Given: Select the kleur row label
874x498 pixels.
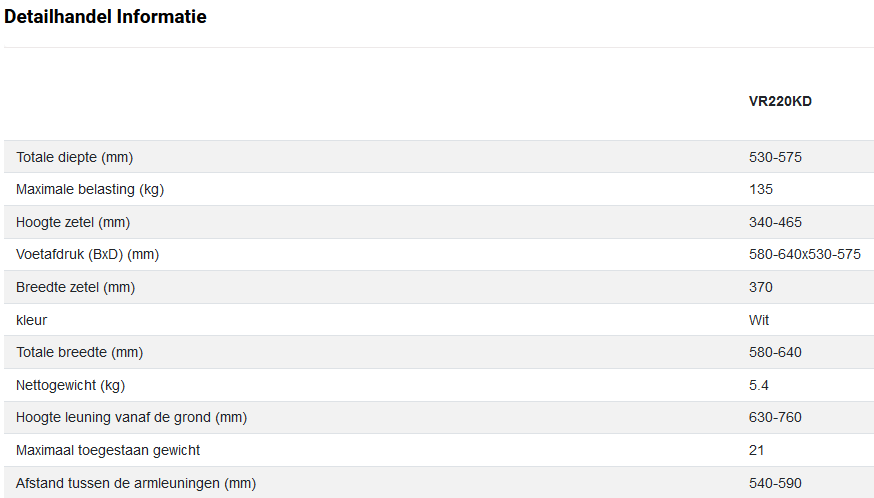Looking at the screenshot, I should 32,320.
